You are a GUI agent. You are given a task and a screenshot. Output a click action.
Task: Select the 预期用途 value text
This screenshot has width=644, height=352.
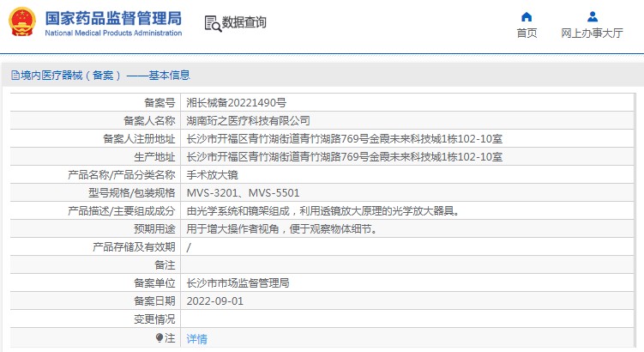(x=282, y=229)
